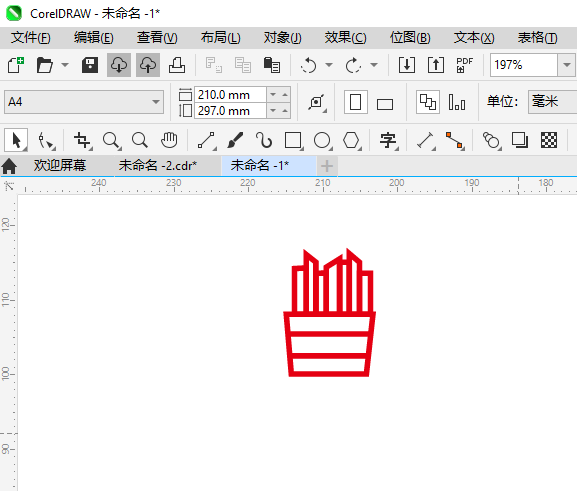The width and height of the screenshot is (577, 491).
Task: Toggle the current page only layout button
Action: click(x=457, y=102)
